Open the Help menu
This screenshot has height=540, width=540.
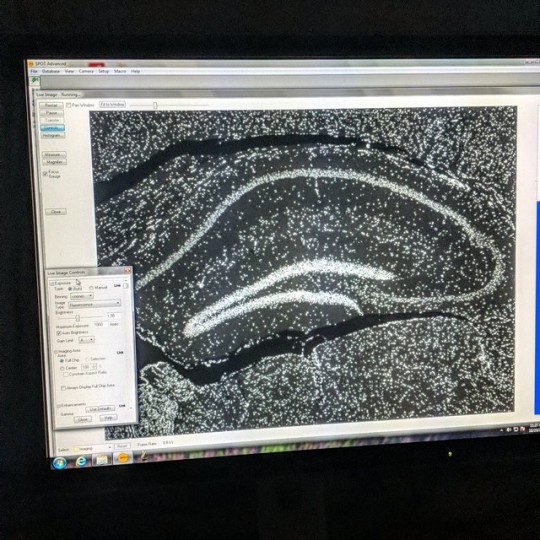135,71
